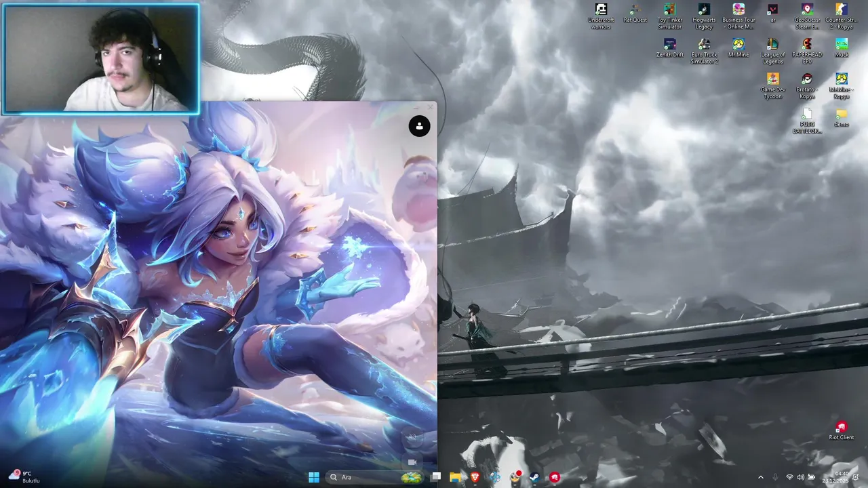The width and height of the screenshot is (868, 488).
Task: Open Task View from the taskbar
Action: (436, 477)
